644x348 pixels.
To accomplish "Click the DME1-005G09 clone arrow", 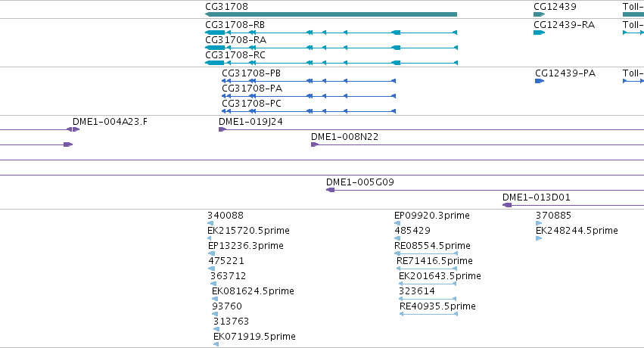I will pyautogui.click(x=330, y=190).
